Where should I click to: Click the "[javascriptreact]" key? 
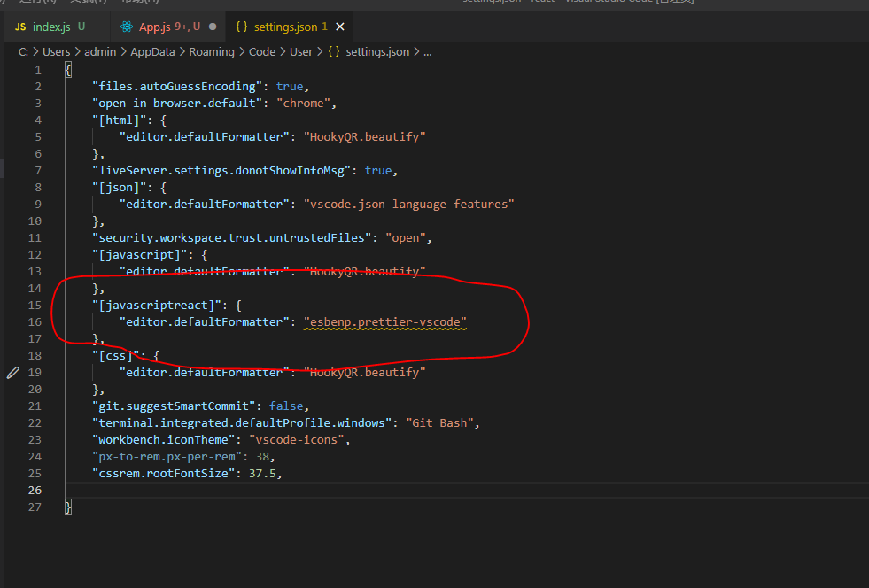click(157, 305)
